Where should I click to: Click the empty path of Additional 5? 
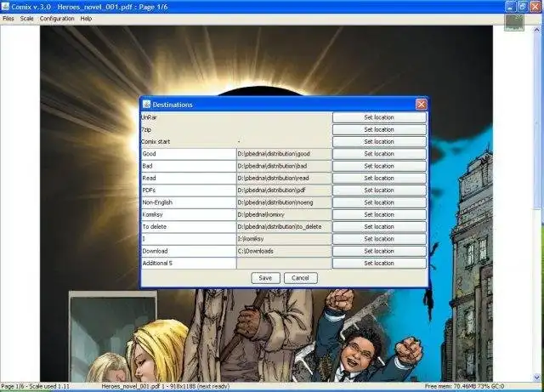point(284,264)
